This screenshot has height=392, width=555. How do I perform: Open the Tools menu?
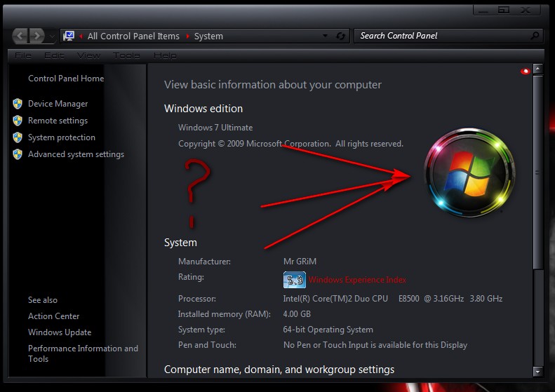pos(126,55)
